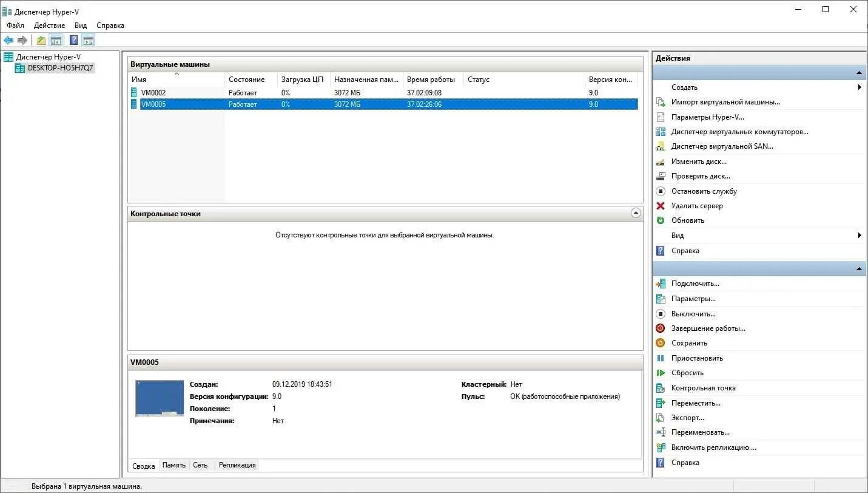Open the Вид menu in menu bar
The height and width of the screenshot is (493, 868).
pos(81,25)
